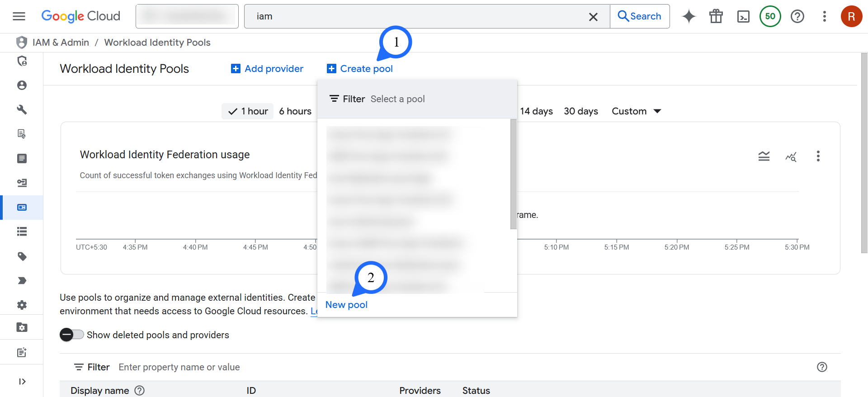Activate Cloud Shell terminal icon
The height and width of the screenshot is (397, 868).
click(x=743, y=17)
